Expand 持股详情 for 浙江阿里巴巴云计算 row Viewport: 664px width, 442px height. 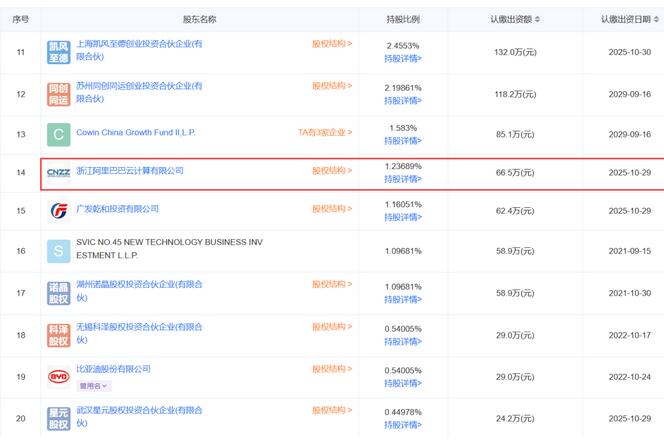403,179
